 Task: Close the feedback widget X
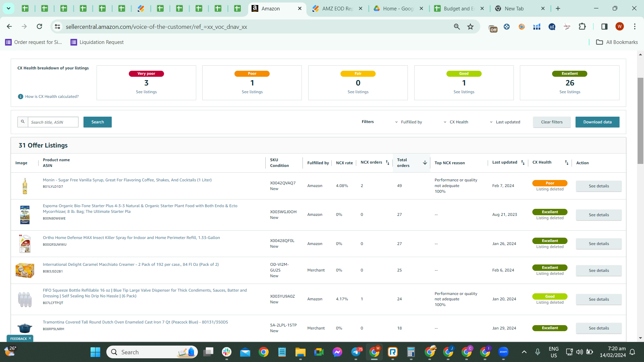[30, 339]
